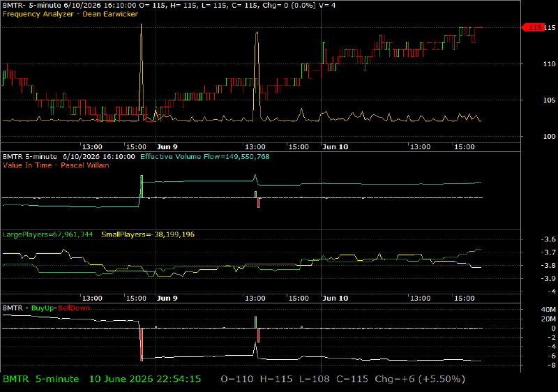Click the red 'SellDown' legend label
The image size is (558, 392).
click(x=74, y=308)
